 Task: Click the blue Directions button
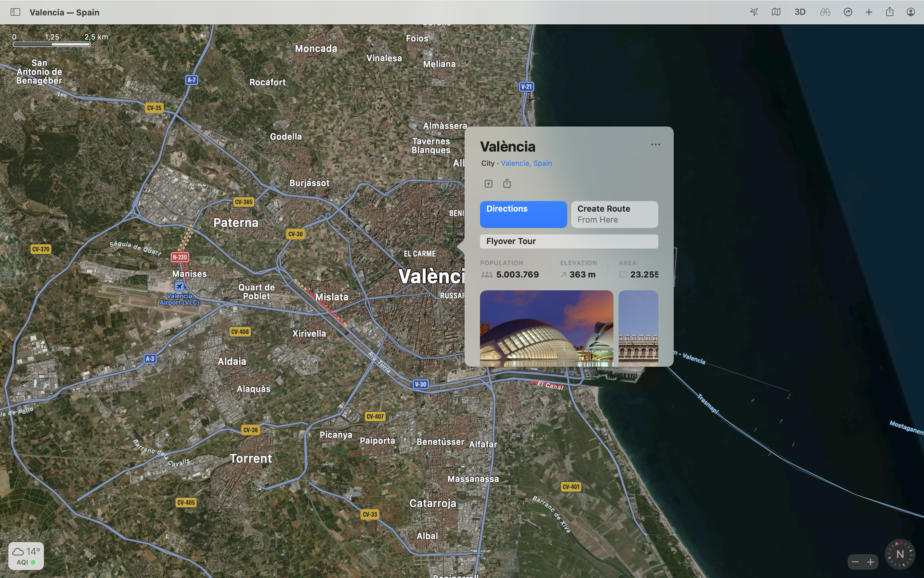pyautogui.click(x=523, y=215)
